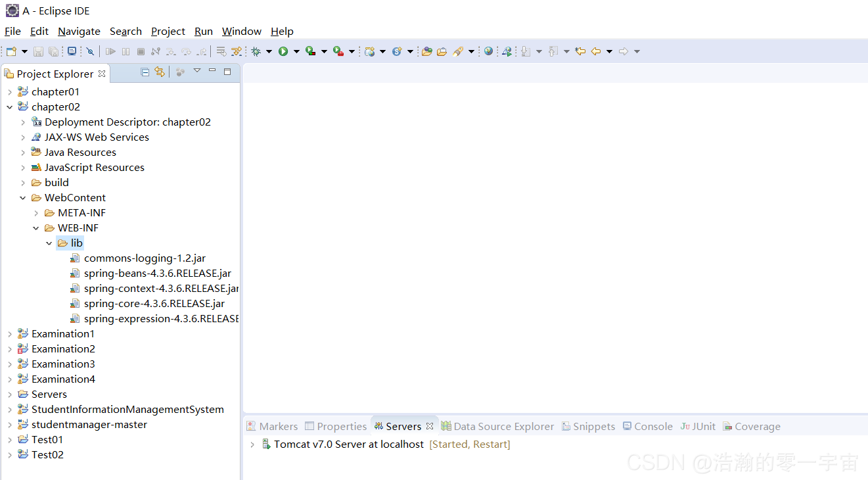Screen dimensions: 868x480
Task: Open the Run dropdown arrow
Action: 296,51
